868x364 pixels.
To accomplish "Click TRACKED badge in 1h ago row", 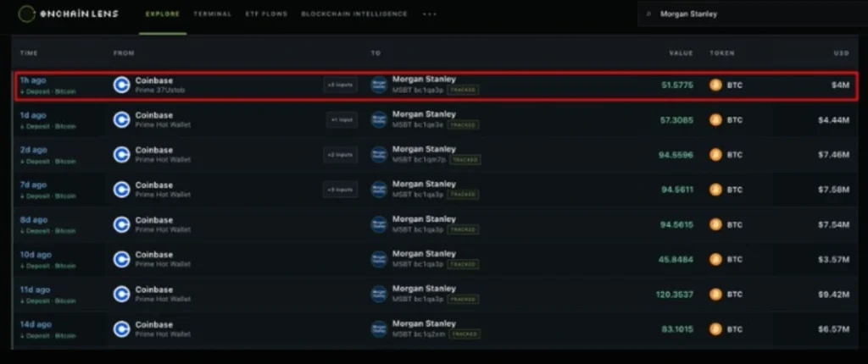I will 463,90.
